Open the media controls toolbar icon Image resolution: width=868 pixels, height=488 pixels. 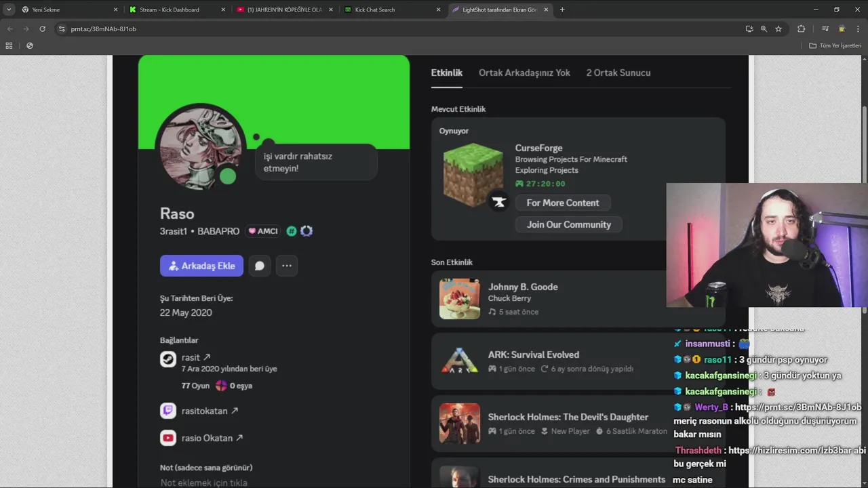(825, 29)
